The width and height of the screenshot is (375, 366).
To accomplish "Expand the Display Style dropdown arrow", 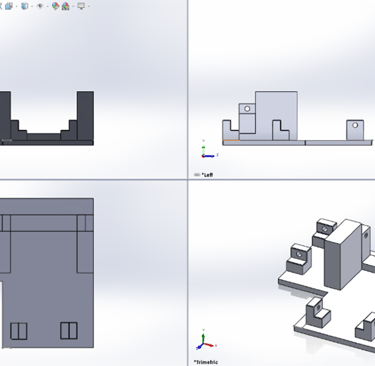I will (32, 6).
